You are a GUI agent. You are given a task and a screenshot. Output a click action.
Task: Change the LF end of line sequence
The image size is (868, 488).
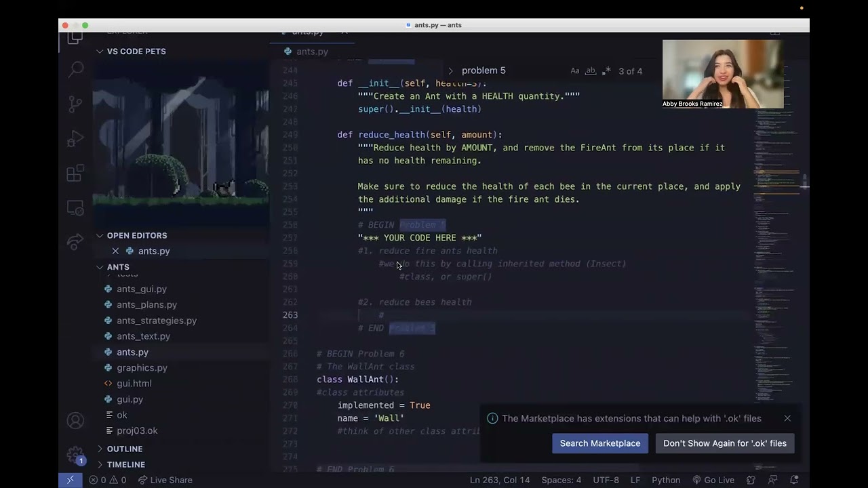click(x=635, y=480)
